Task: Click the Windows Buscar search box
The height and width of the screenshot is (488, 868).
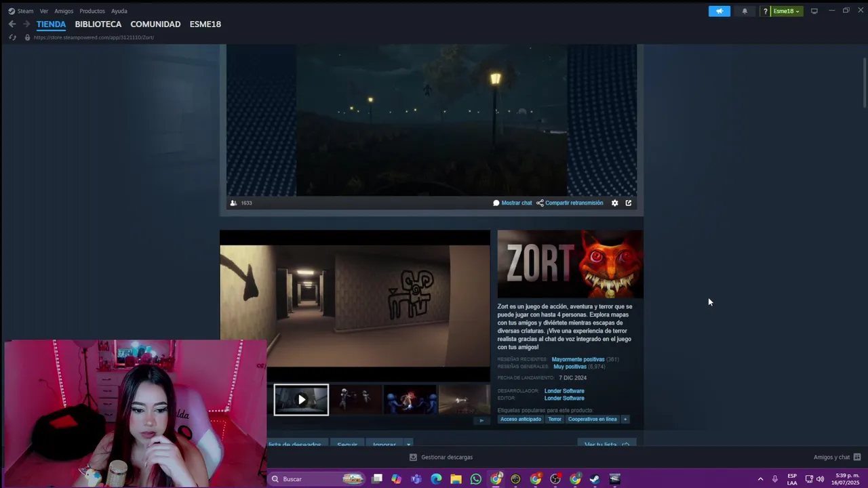Action: [317, 479]
